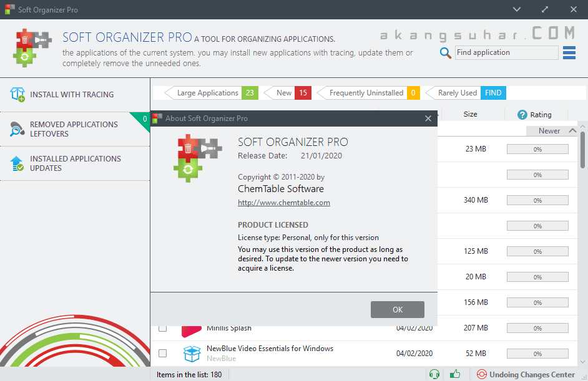Viewport: 588px width, 381px height.
Task: Click the headset support icon in status bar
Action: (434, 374)
